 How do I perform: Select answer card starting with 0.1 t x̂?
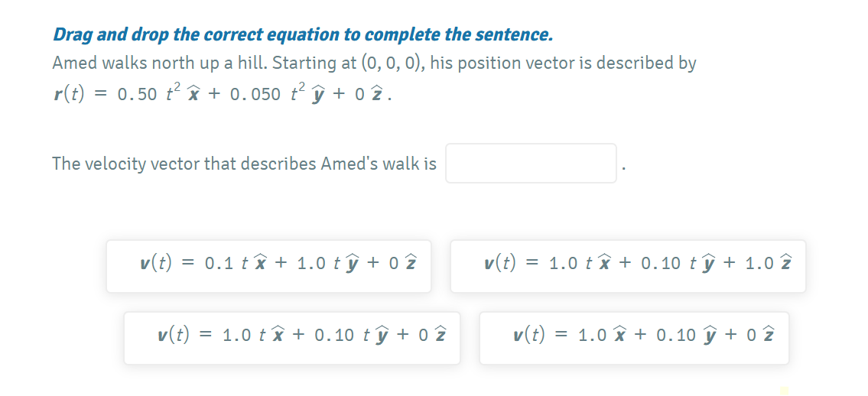pyautogui.click(x=268, y=266)
